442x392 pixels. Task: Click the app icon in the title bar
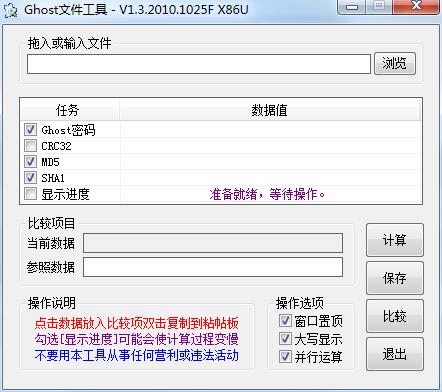pyautogui.click(x=11, y=10)
